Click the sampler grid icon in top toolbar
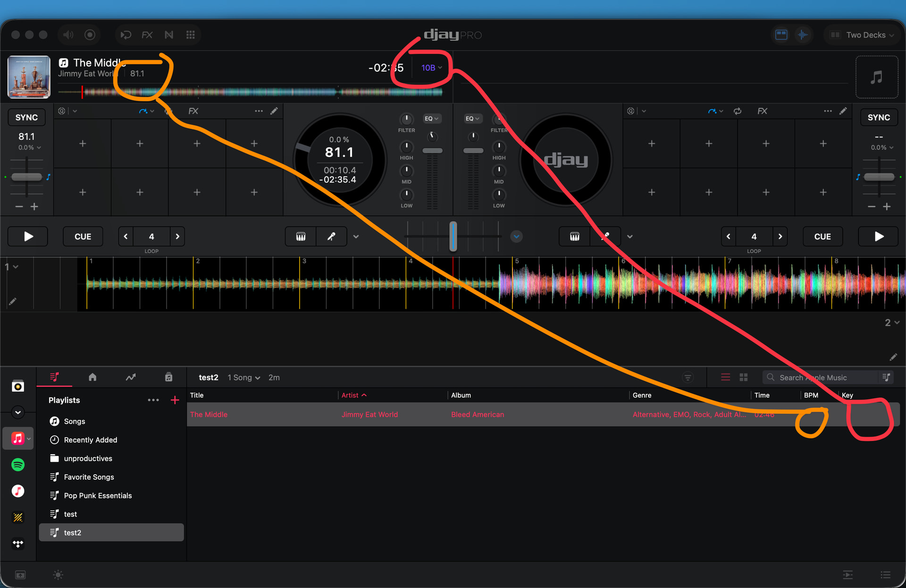 [x=191, y=35]
